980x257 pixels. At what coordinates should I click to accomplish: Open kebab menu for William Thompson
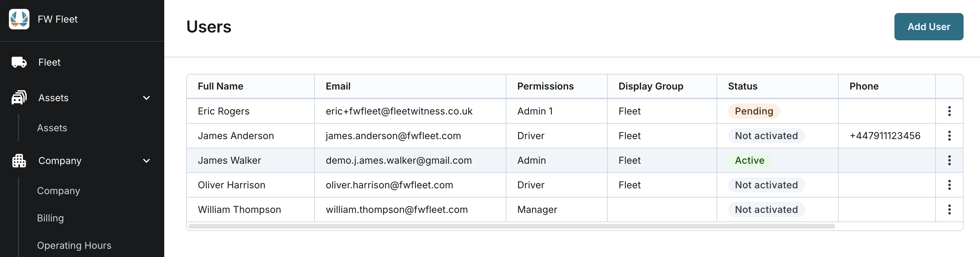tap(949, 209)
